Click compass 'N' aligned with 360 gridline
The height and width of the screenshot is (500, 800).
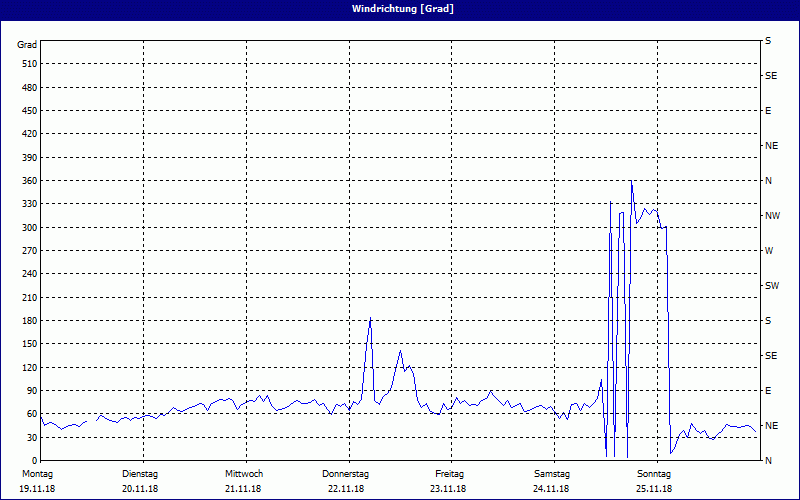[x=768, y=181]
